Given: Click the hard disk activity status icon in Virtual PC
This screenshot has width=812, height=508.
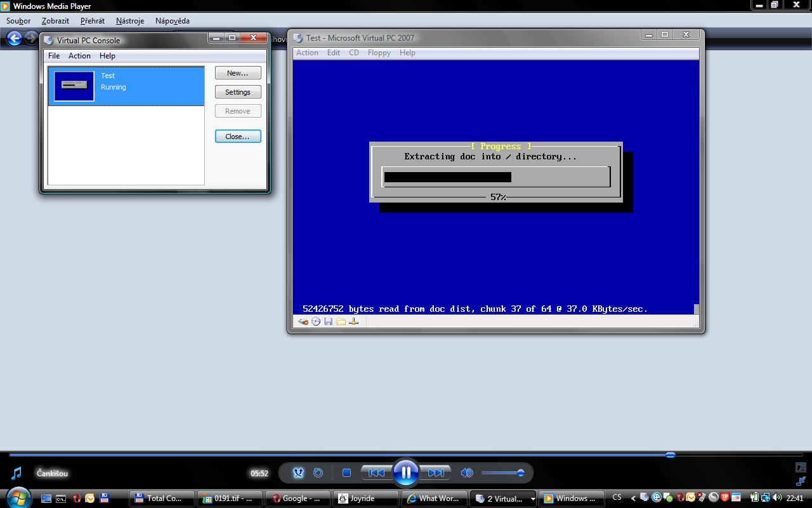Looking at the screenshot, I should tap(303, 321).
